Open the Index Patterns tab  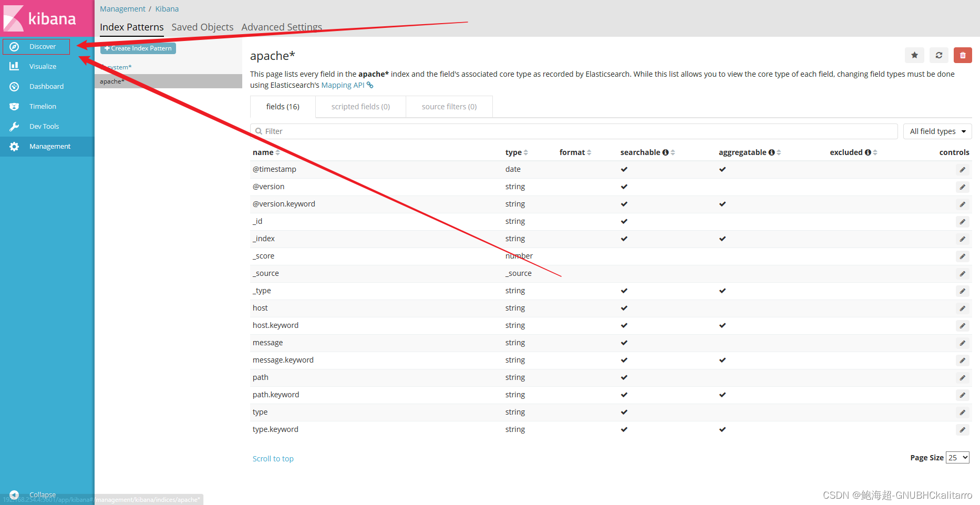pyautogui.click(x=132, y=27)
